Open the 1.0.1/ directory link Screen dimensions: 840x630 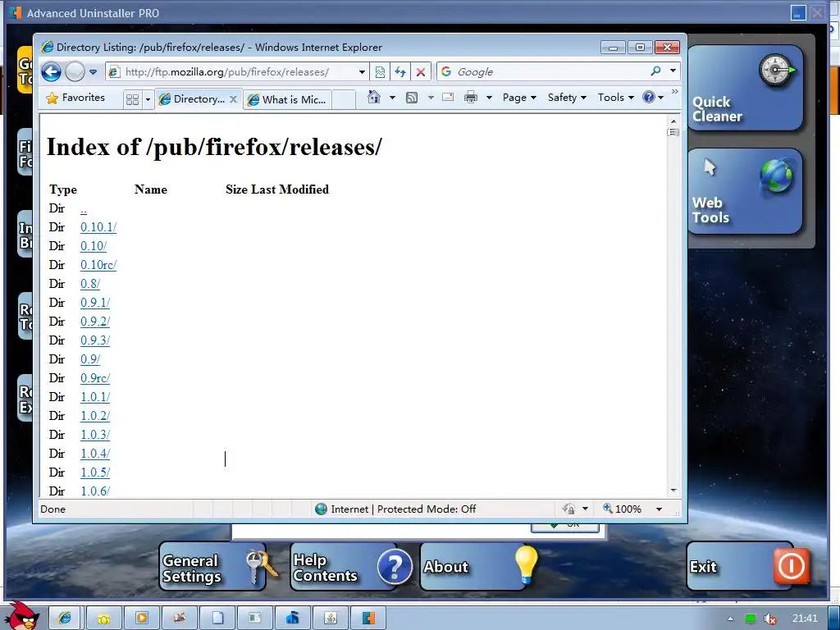(x=95, y=397)
